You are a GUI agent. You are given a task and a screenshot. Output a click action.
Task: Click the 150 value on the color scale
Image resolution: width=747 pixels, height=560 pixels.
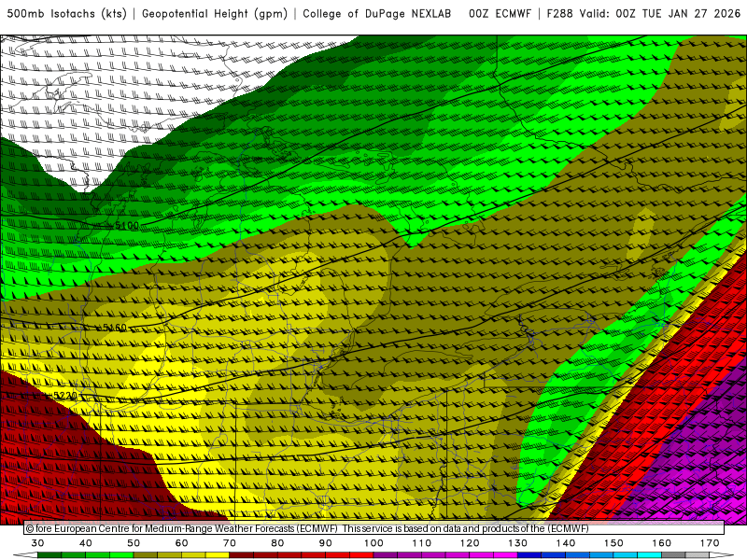613,543
